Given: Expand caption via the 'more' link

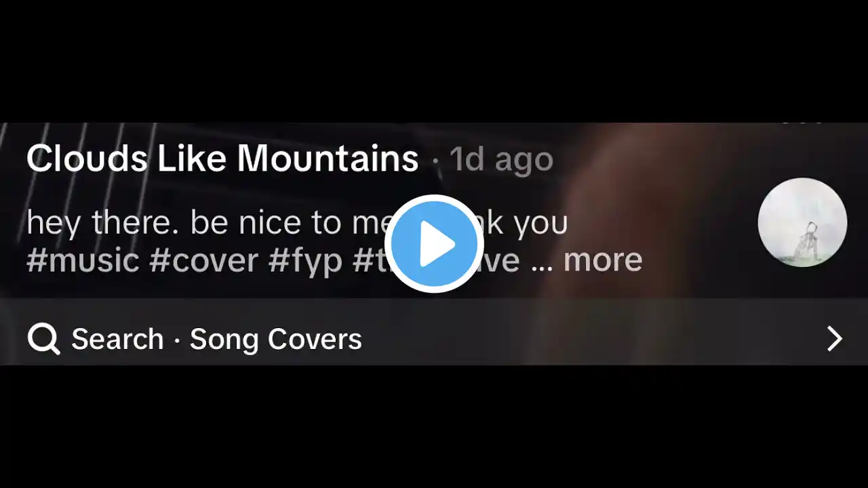Looking at the screenshot, I should [x=603, y=260].
